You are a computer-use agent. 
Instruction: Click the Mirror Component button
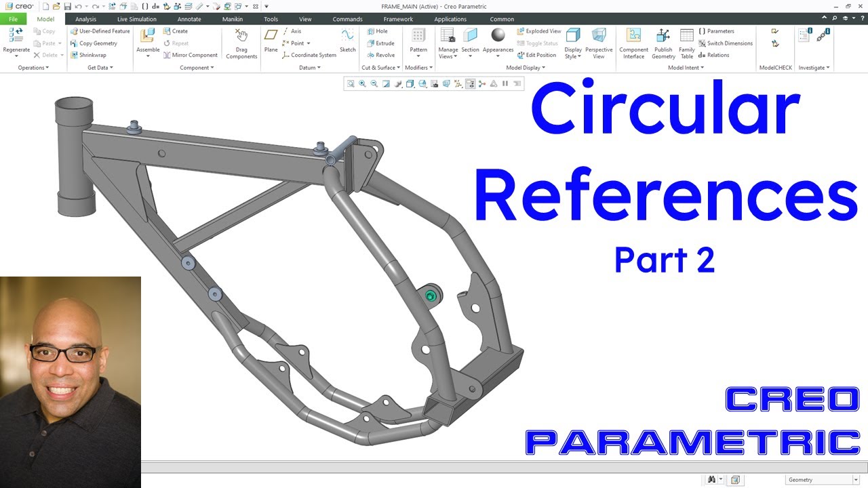pos(190,56)
